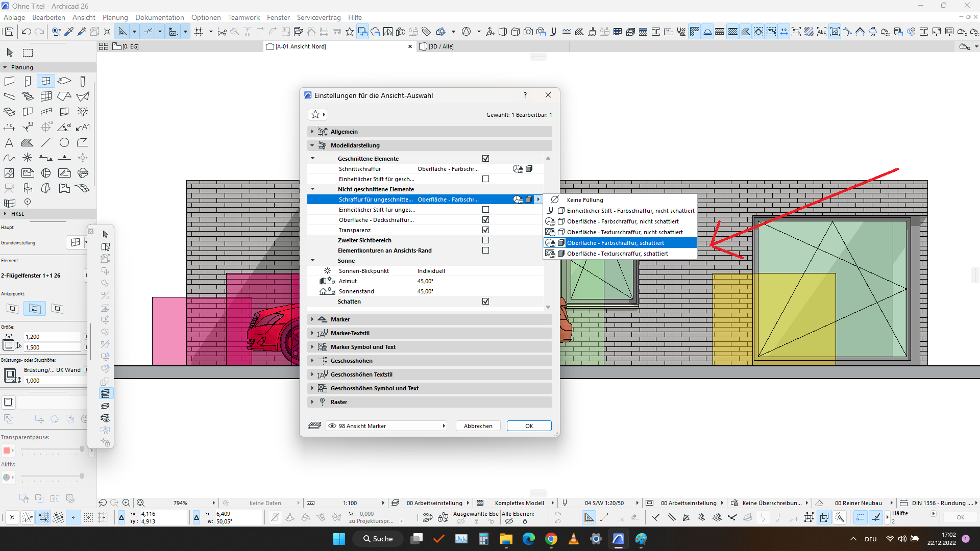The height and width of the screenshot is (551, 980).
Task: Open favorites star in settings dialog
Action: (x=315, y=115)
